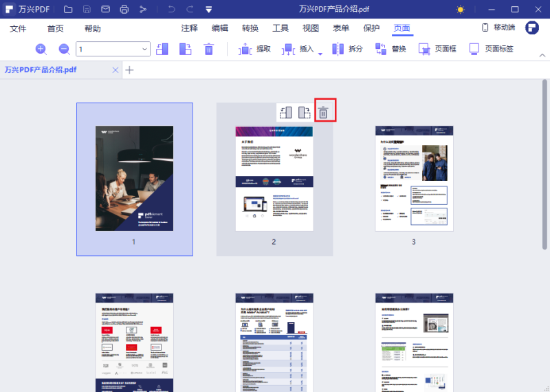550x392 pixels.
Task: Click the toolbar delete page trash icon
Action: click(209, 49)
